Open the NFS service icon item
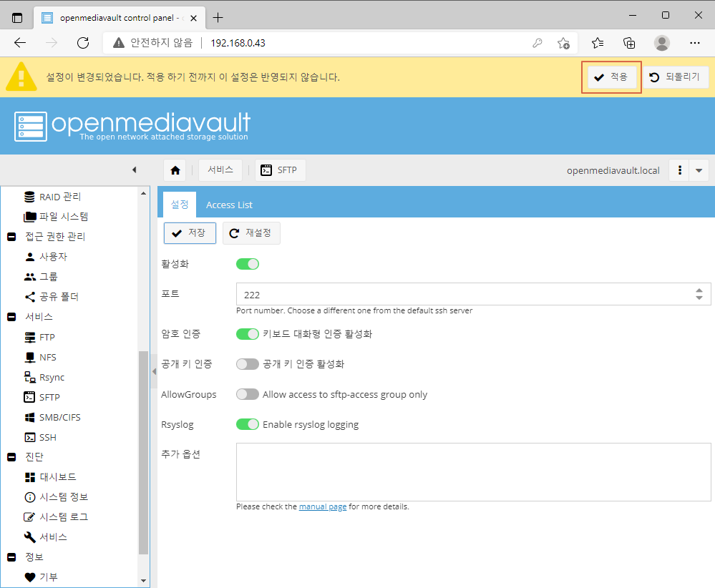This screenshot has height=588, width=715. (40, 358)
